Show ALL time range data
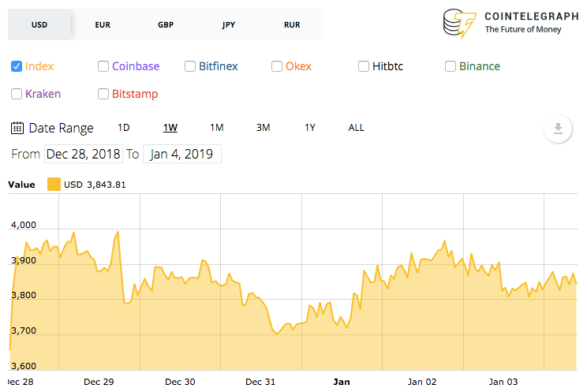Image resolution: width=587 pixels, height=392 pixels. click(356, 128)
